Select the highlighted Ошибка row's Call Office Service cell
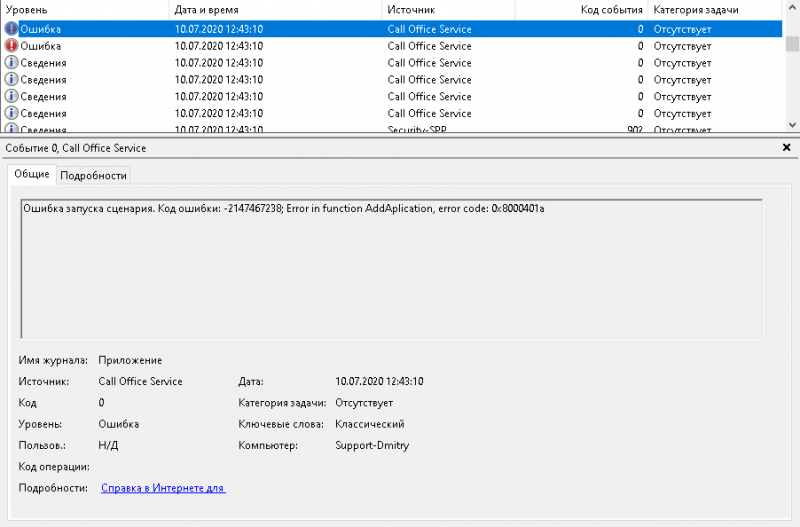This screenshot has height=527, width=800. coord(429,29)
